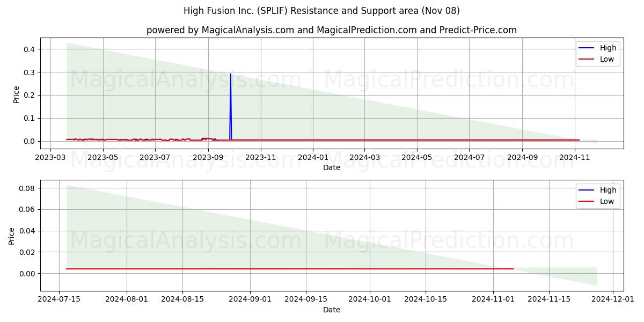Click the 2024-07-15 tick label
The height and width of the screenshot is (322, 644).
tap(60, 300)
